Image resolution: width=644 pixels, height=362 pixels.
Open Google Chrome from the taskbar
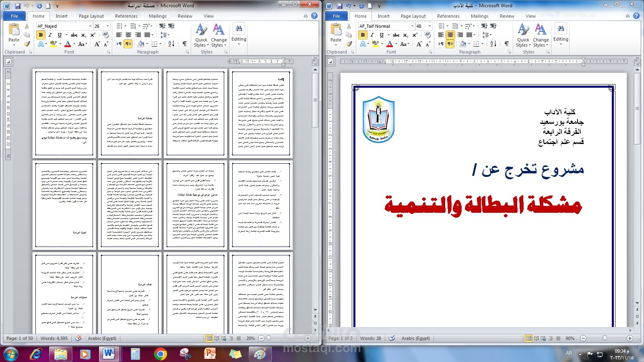point(160,354)
